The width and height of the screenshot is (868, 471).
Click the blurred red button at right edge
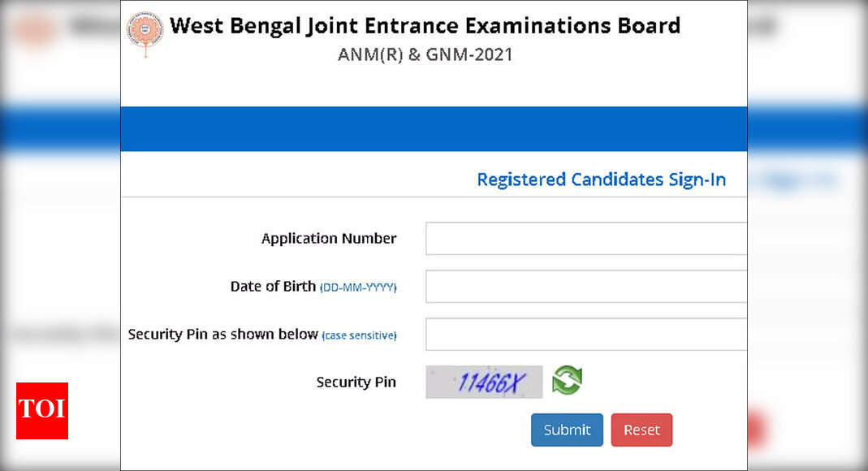757,430
